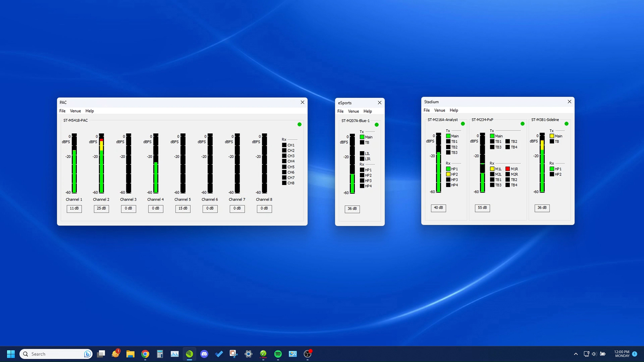Image resolution: width=644 pixels, height=362 pixels.
Task: Click the ST-M207A-Blue-1 green status dot
Action: [376, 125]
